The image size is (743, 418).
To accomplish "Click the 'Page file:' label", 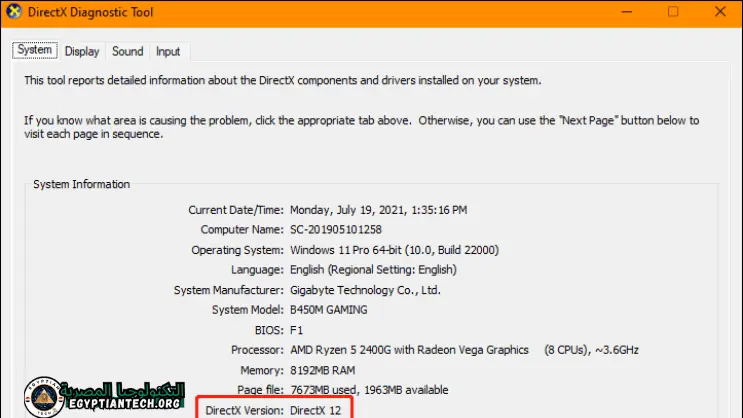I will 261,390.
